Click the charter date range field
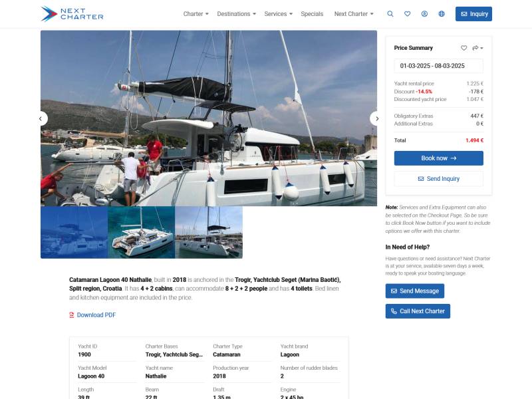This screenshot has width=532, height=399. pyautogui.click(x=438, y=66)
